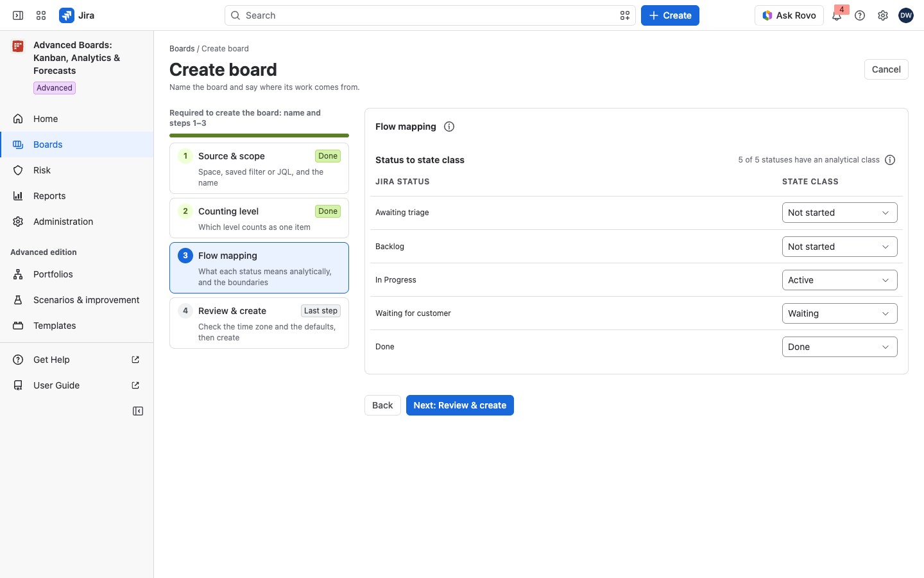Open state class dropdown for Waiting for customer

tap(839, 313)
